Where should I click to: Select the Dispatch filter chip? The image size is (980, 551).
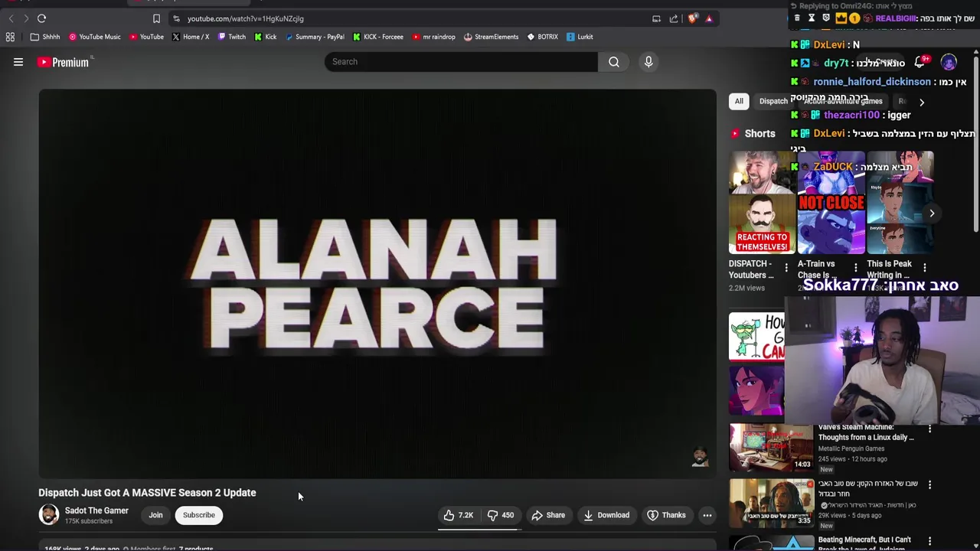(x=773, y=101)
